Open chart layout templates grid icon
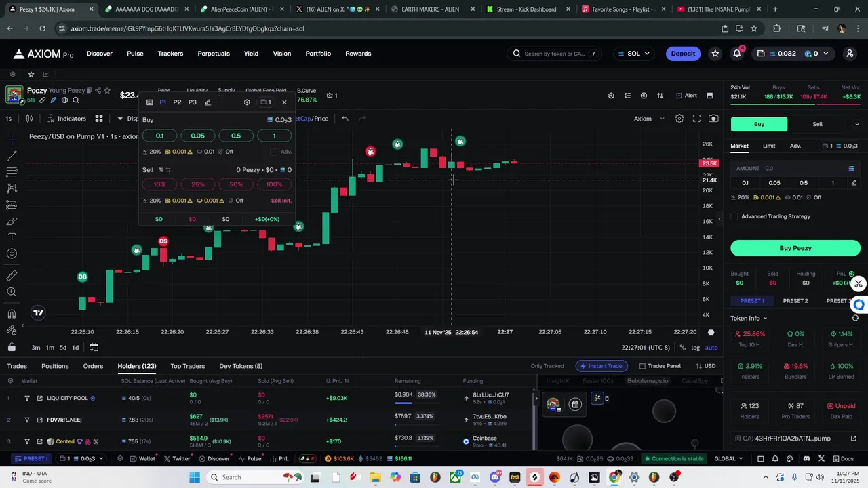The width and height of the screenshot is (868, 488). [x=99, y=119]
